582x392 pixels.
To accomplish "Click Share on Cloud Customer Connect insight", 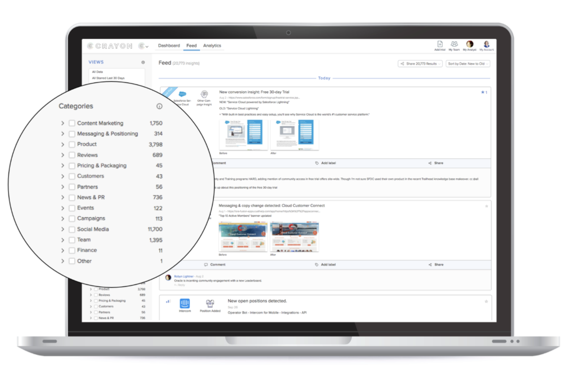I will 436,265.
